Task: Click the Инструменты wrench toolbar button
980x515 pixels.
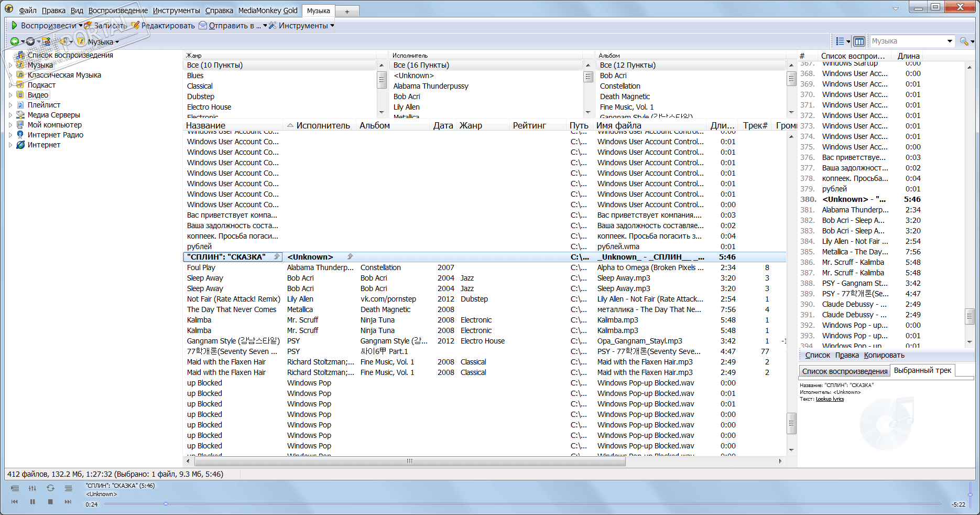Action: pos(298,25)
